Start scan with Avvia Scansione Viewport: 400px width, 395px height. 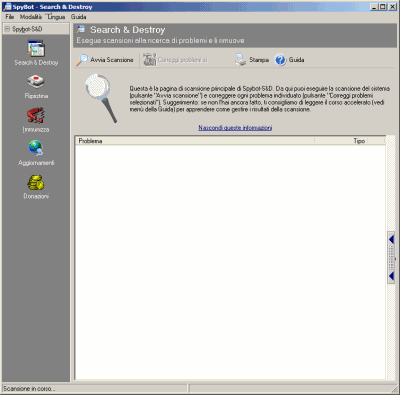tap(105, 60)
